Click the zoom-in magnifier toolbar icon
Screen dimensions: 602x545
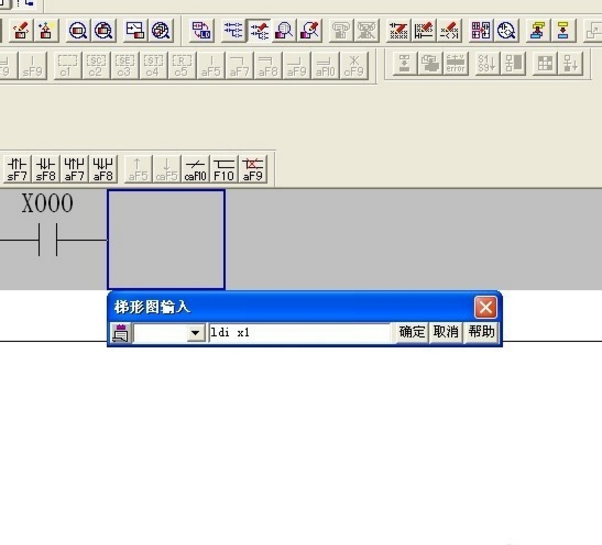77,30
